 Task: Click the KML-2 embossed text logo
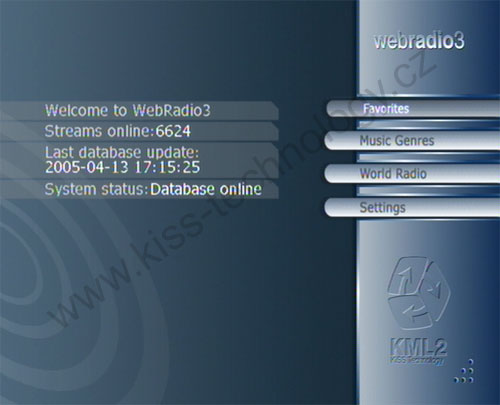pyautogui.click(x=419, y=347)
